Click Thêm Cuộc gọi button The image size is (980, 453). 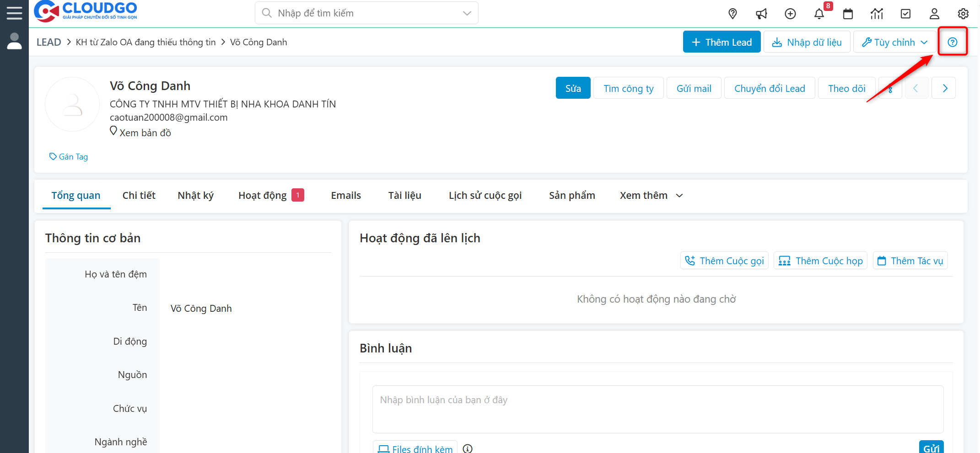tap(725, 261)
